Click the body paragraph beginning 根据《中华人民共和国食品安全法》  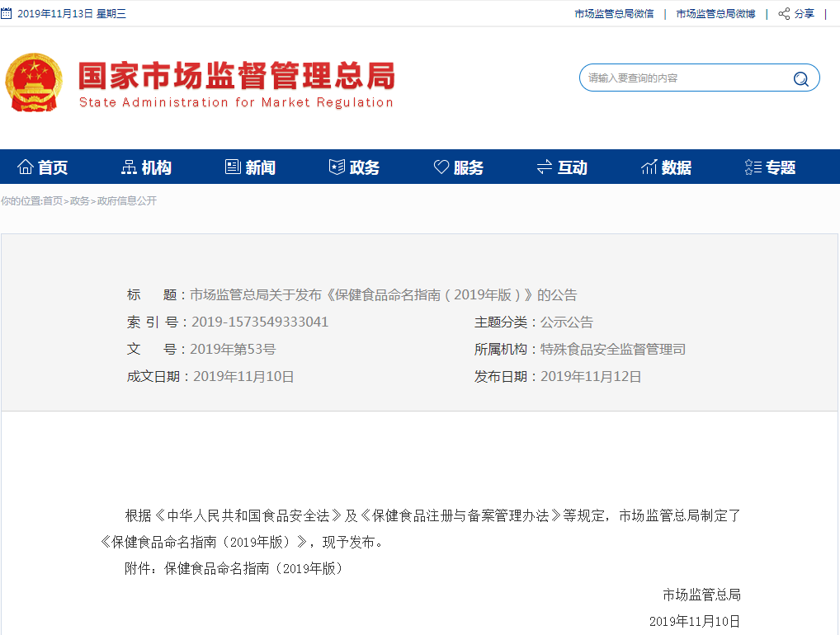pyautogui.click(x=420, y=529)
